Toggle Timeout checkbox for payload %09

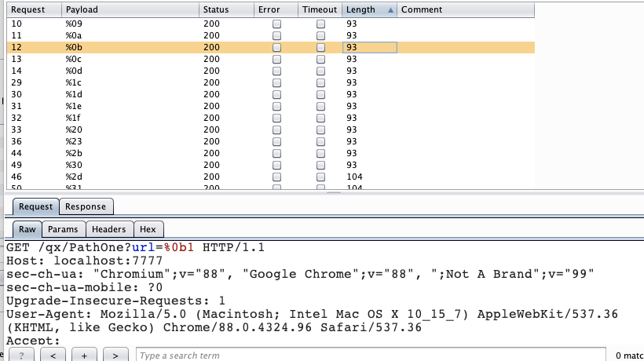(320, 24)
